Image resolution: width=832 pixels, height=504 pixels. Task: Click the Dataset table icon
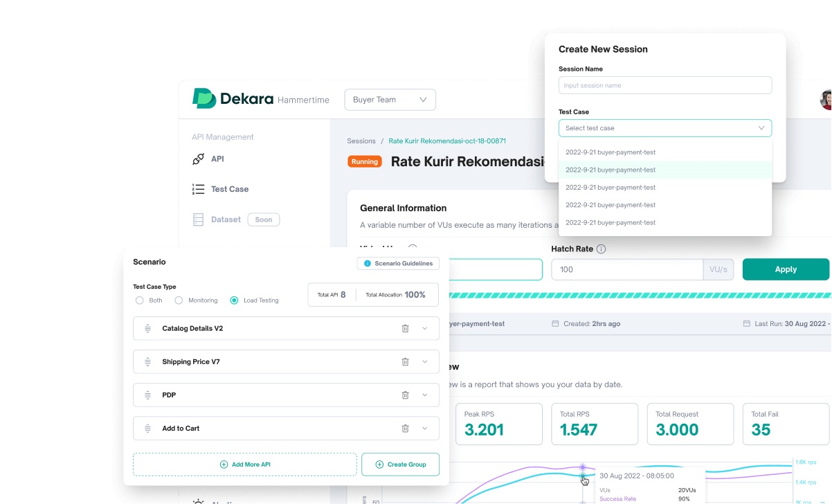tap(198, 219)
